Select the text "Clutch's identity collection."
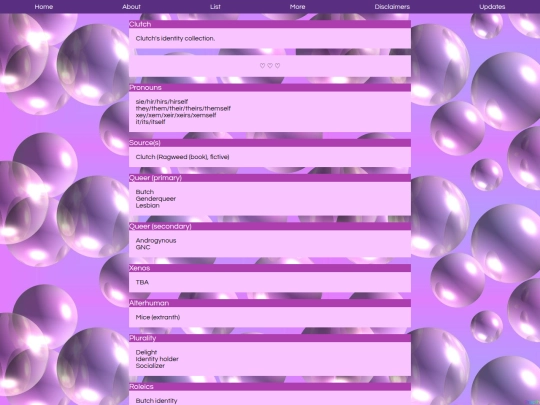 (175, 39)
